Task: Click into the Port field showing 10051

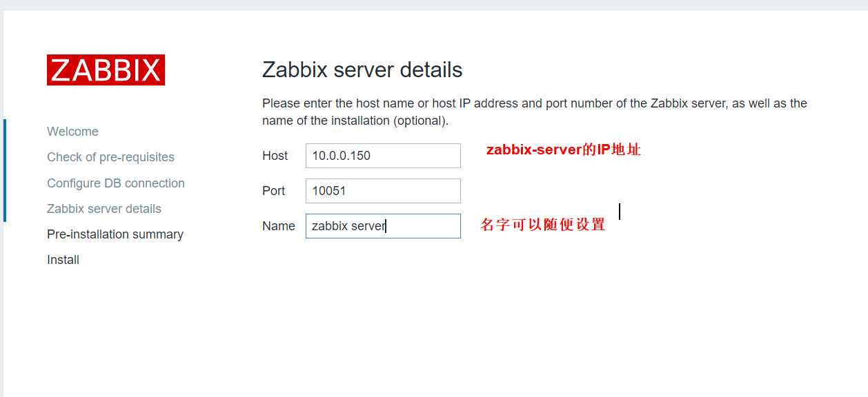Action: coord(383,191)
